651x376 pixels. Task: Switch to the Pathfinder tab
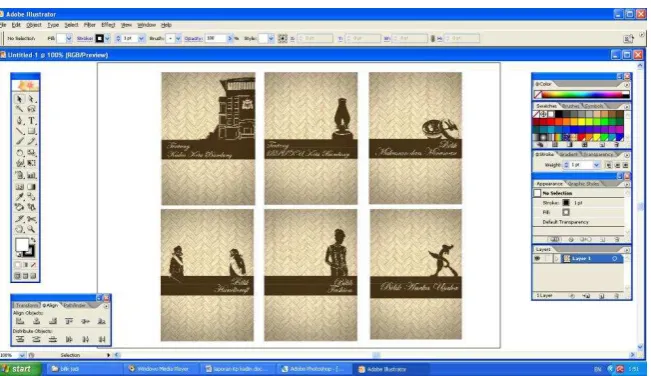75,305
